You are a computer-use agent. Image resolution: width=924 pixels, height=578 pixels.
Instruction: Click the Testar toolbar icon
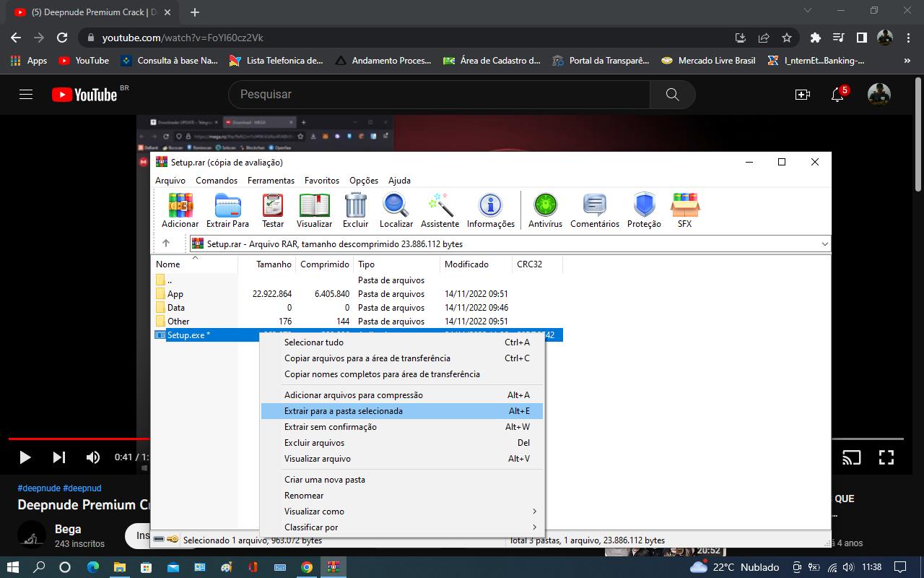(273, 210)
